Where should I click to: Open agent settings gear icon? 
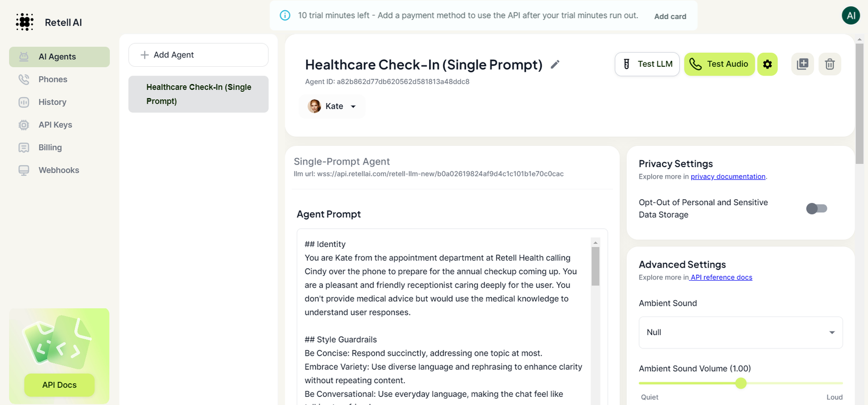767,64
